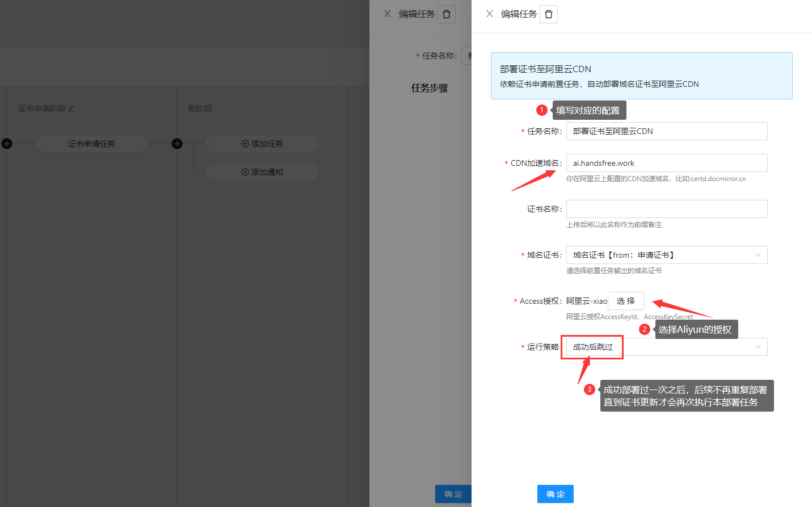The image size is (812, 507).
Task: Close the front 编辑任务 drawer
Action: coord(490,14)
